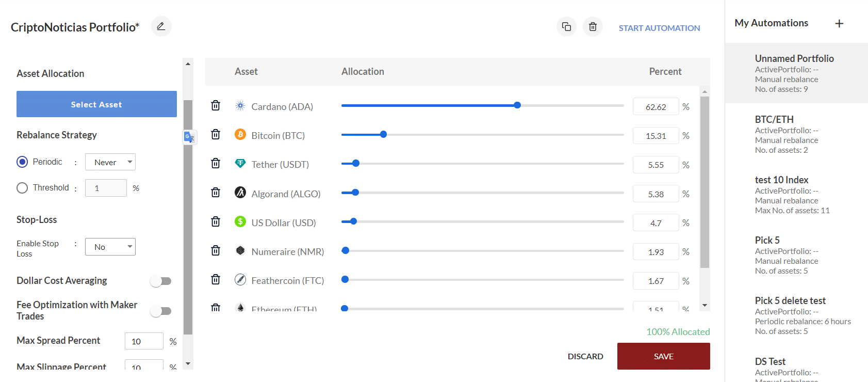Open the Periodic interval dropdown set to Never
The width and height of the screenshot is (868, 382).
tap(110, 162)
